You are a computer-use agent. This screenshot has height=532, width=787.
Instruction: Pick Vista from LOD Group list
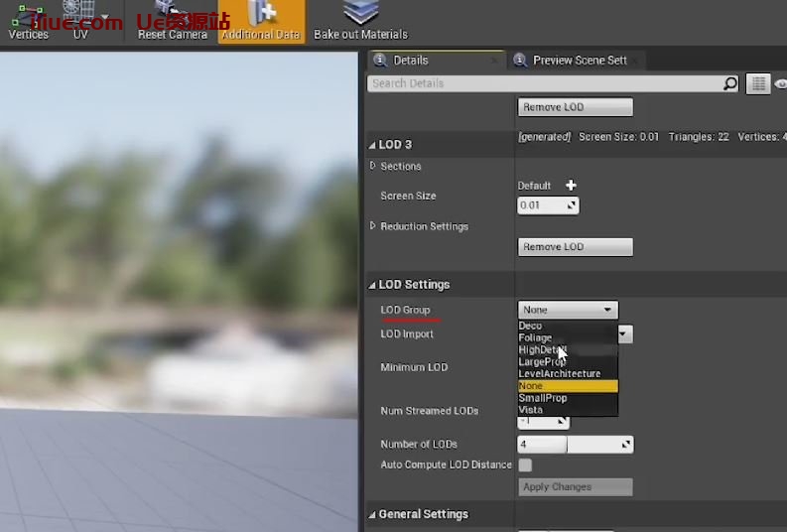point(568,410)
